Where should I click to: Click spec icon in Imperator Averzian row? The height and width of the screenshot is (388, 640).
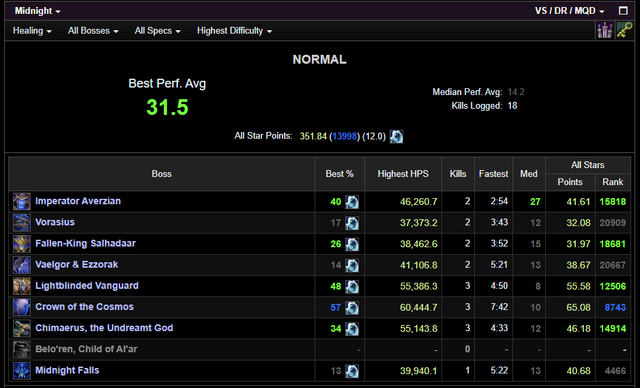click(x=352, y=202)
